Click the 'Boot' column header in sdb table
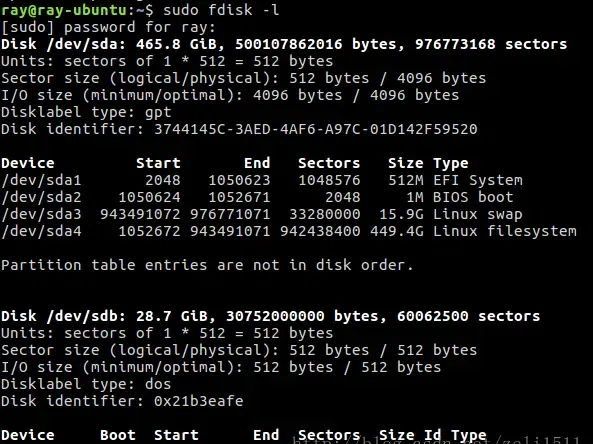The image size is (593, 444). click(118, 435)
